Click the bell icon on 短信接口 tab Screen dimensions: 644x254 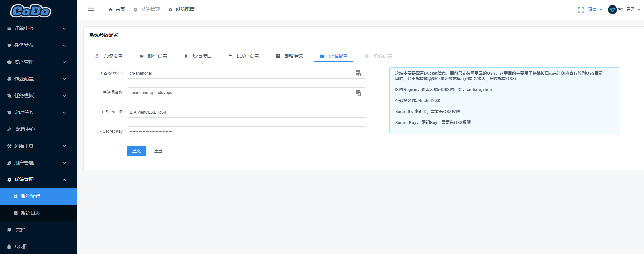pyautogui.click(x=186, y=56)
